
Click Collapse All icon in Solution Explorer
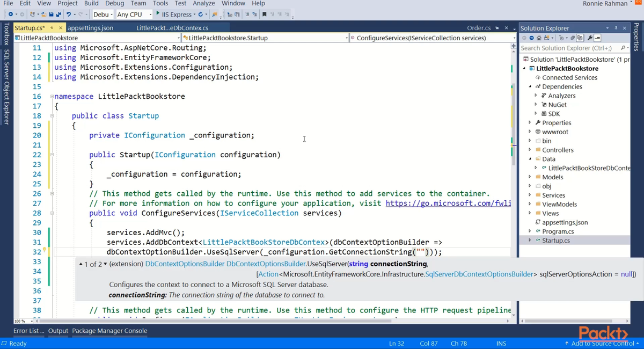click(x=573, y=38)
